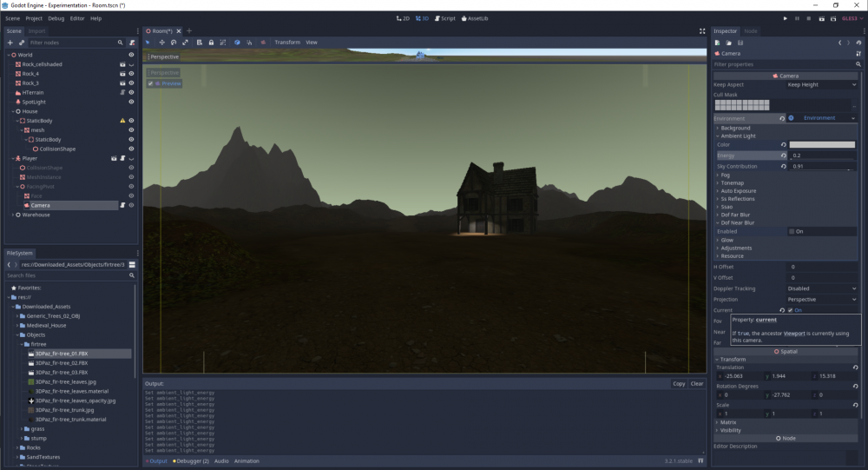Open object properties tools icon beside Camera
Viewport: 868px width, 470px height.
coord(858,54)
